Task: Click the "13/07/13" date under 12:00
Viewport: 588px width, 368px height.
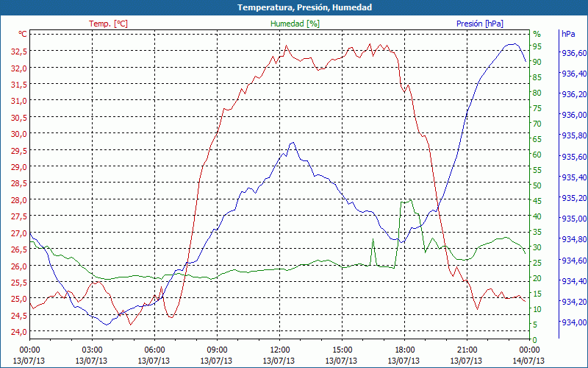Action: 279,361
